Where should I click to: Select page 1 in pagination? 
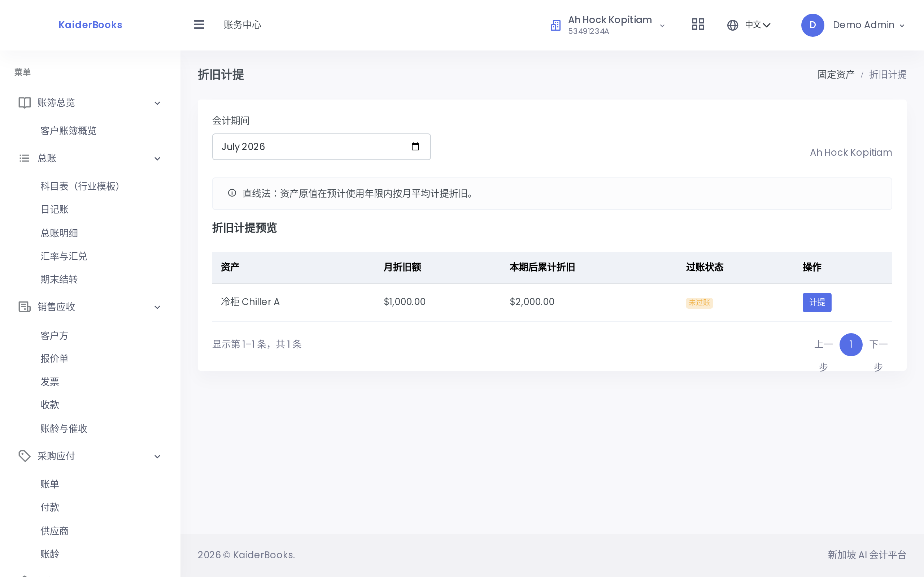tap(851, 345)
